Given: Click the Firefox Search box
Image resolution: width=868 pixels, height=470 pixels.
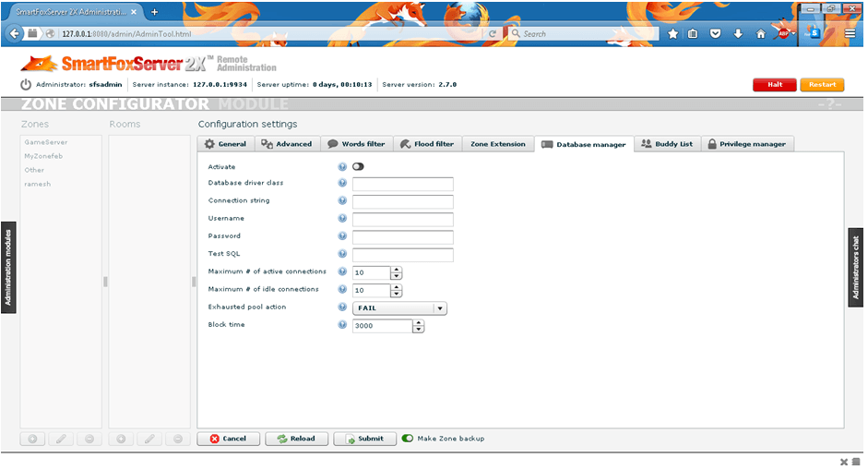Looking at the screenshot, I should [x=584, y=34].
